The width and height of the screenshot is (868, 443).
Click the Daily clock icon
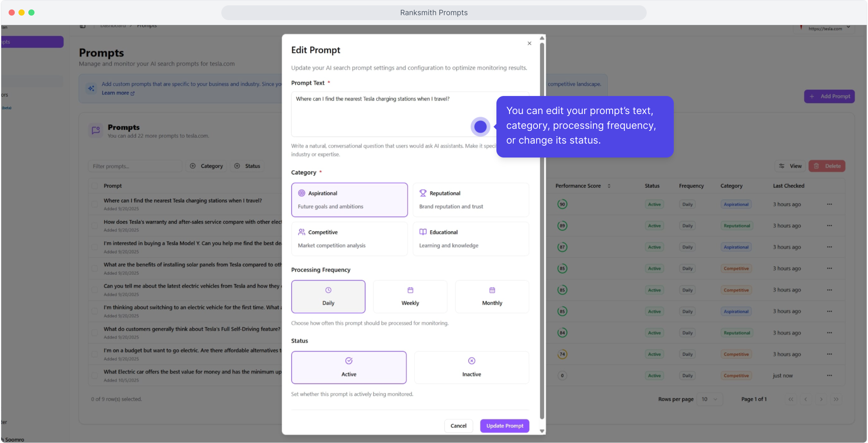[328, 290]
